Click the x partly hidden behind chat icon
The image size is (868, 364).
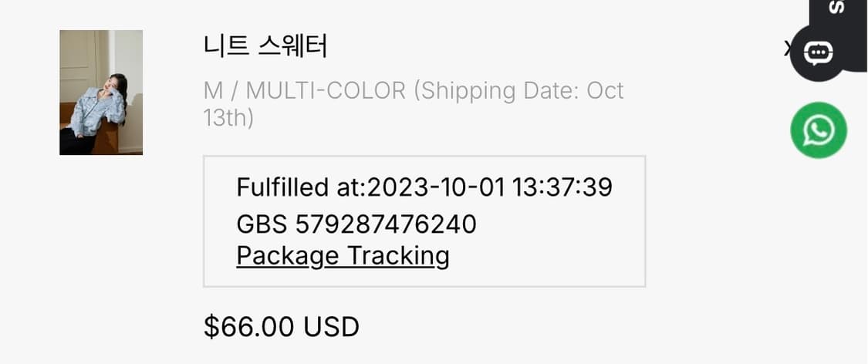788,49
